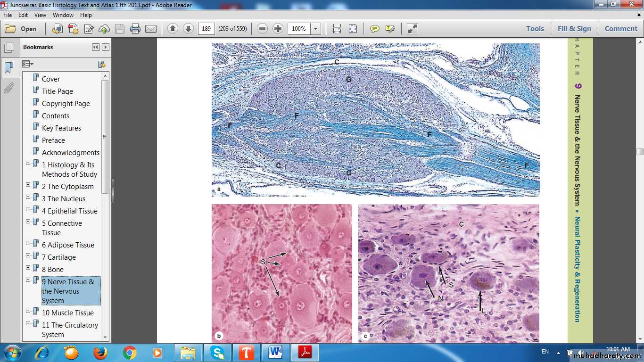Go to next page with down arrow
The image size is (644, 362).
[x=188, y=29]
